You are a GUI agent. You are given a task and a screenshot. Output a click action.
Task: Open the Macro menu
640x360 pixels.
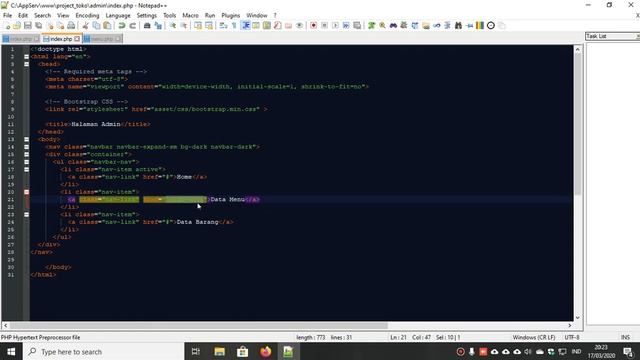(x=190, y=16)
